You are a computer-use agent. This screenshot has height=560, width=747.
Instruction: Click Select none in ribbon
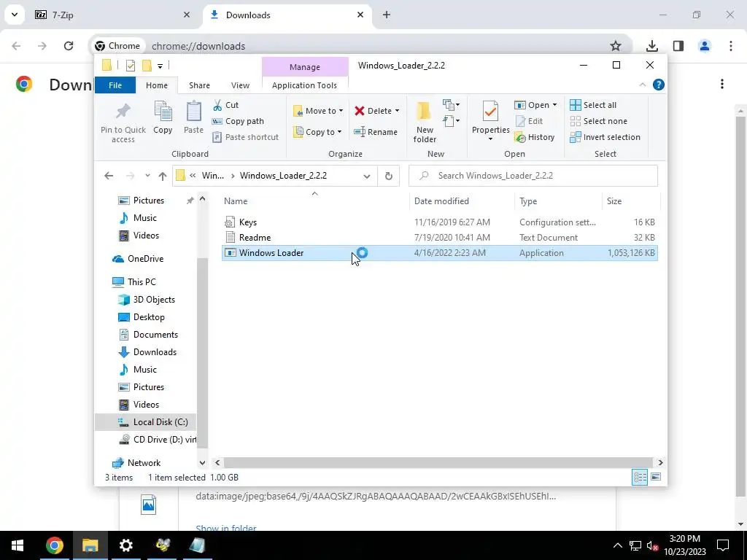coord(599,122)
